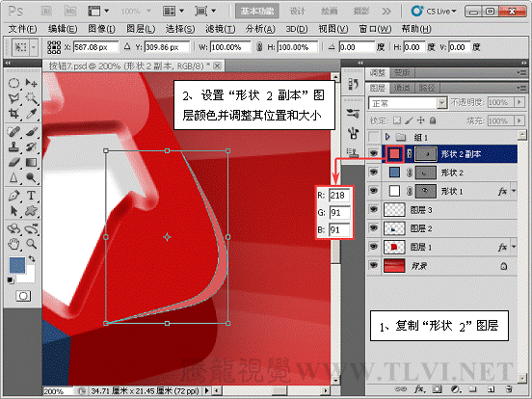532x399 pixels.
Task: Open the 文件(F) menu
Action: coord(22,29)
